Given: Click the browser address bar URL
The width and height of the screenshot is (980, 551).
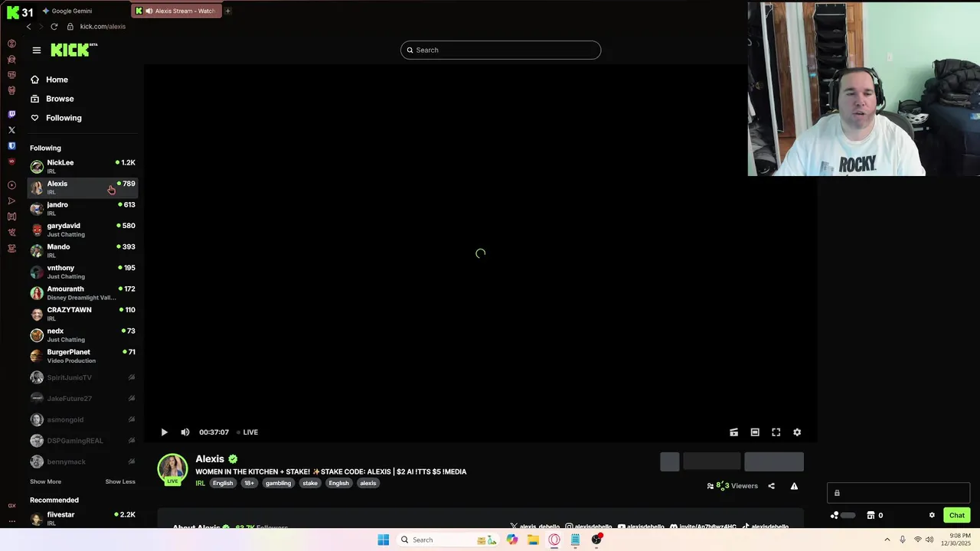Looking at the screenshot, I should point(103,26).
